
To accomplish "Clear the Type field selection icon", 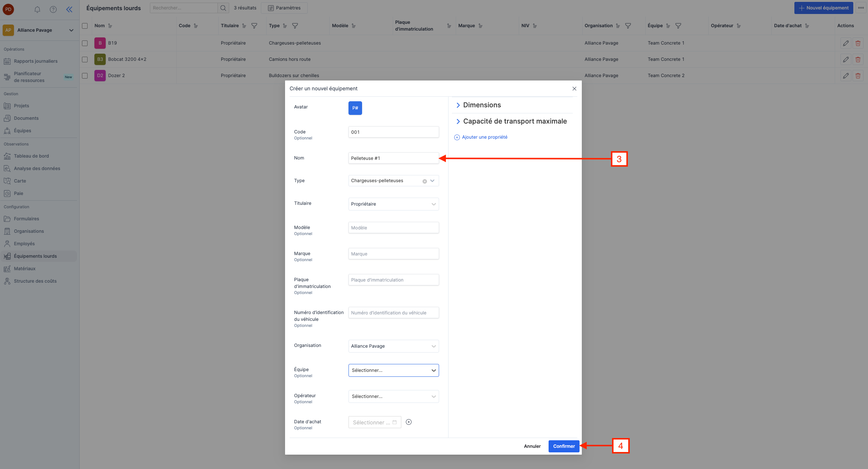I will [424, 181].
